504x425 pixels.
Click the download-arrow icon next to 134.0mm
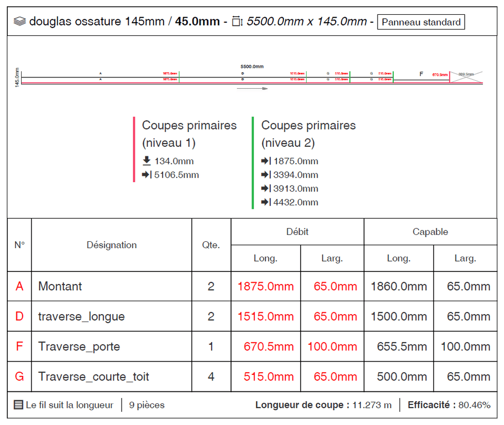click(x=147, y=161)
